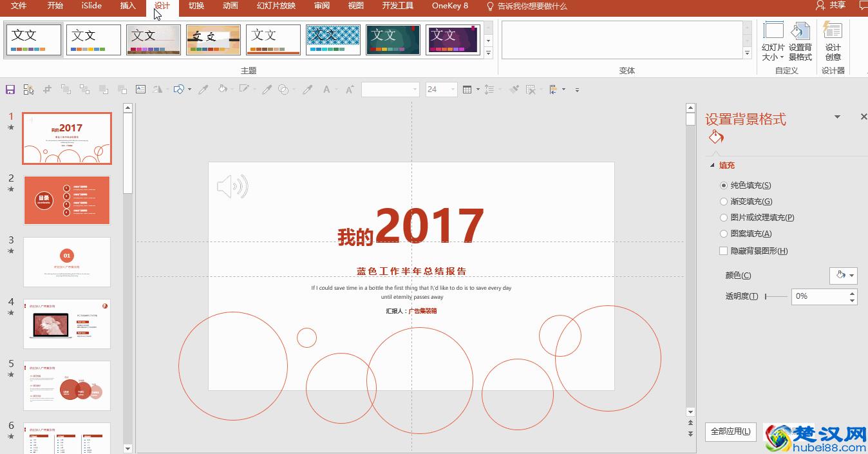
Task: Open the font size dropdown showing 24
Action: pos(453,89)
